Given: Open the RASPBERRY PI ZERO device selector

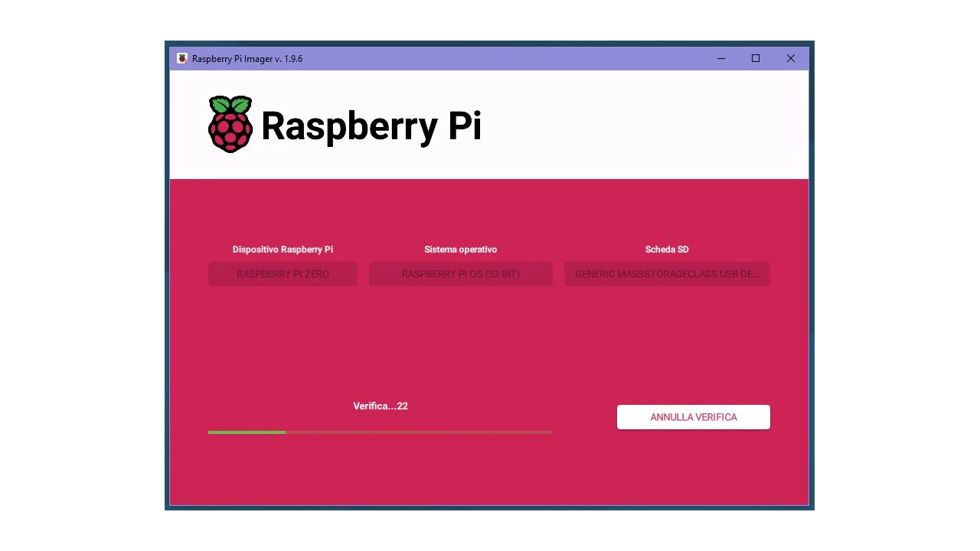Looking at the screenshot, I should point(283,274).
